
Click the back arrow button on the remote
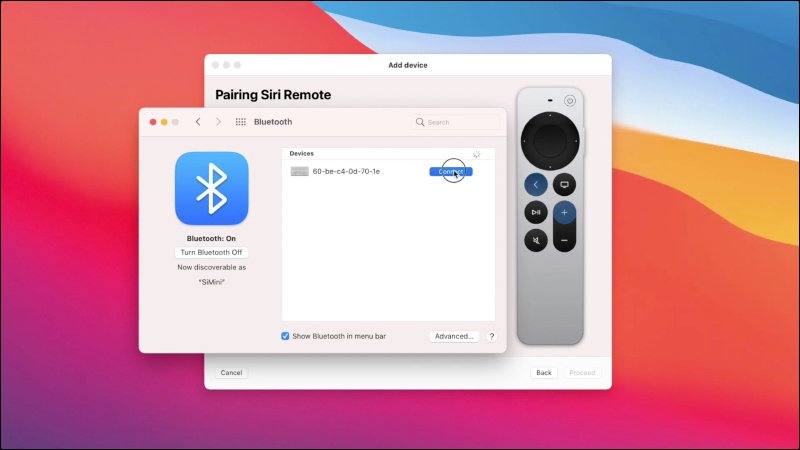coord(536,185)
